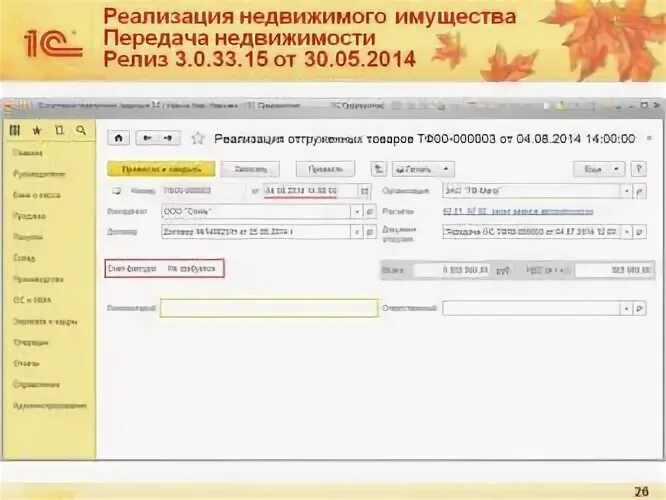Image resolution: width=666 pixels, height=500 pixels.
Task: Expand the Договор dropdown list
Action: pyautogui.click(x=357, y=232)
